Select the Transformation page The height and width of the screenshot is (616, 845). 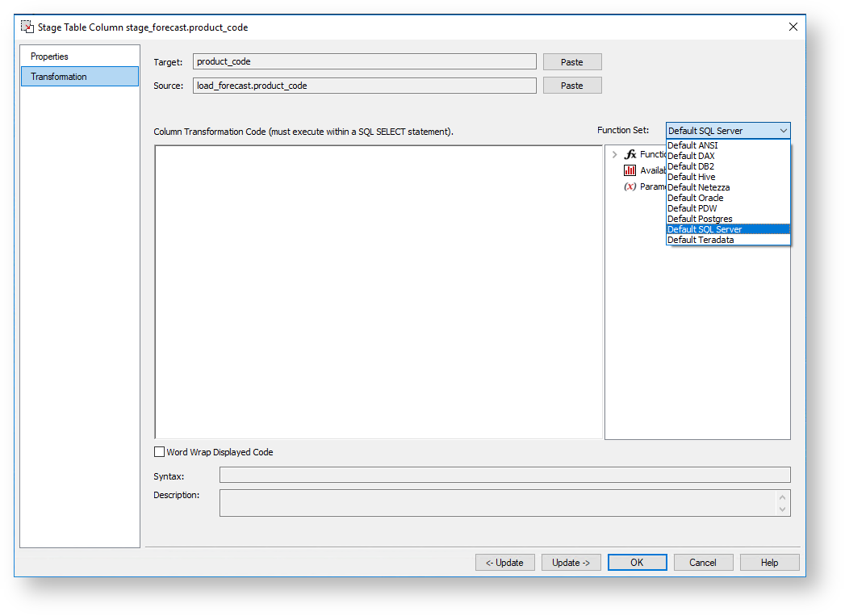pos(80,77)
